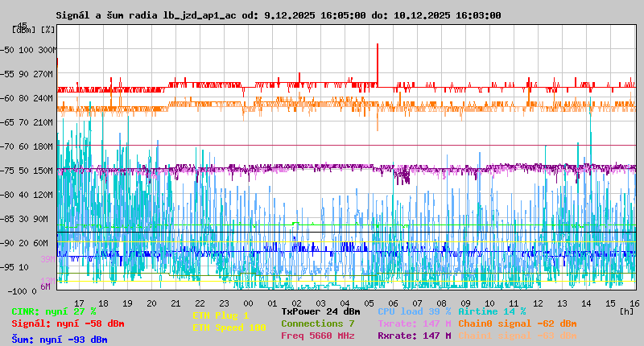Select the faded Chain1 signal legend label
The width and height of the screenshot is (644, 346).
click(517, 336)
